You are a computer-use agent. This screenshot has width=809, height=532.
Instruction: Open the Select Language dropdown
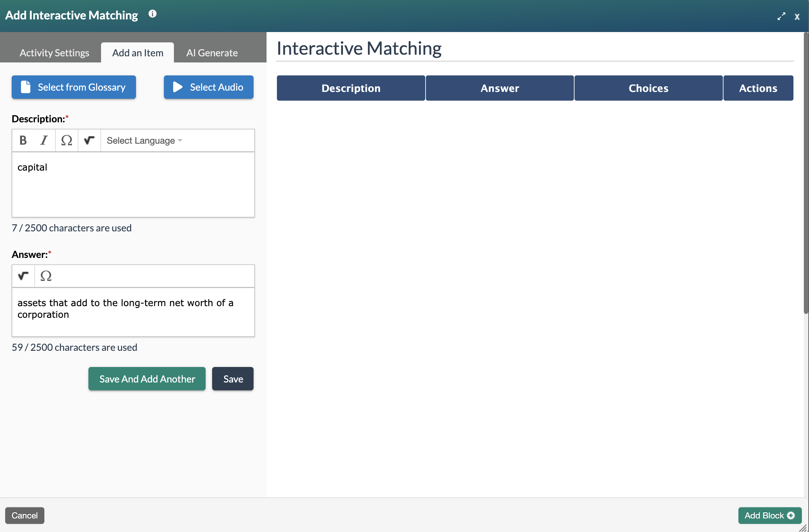point(144,141)
